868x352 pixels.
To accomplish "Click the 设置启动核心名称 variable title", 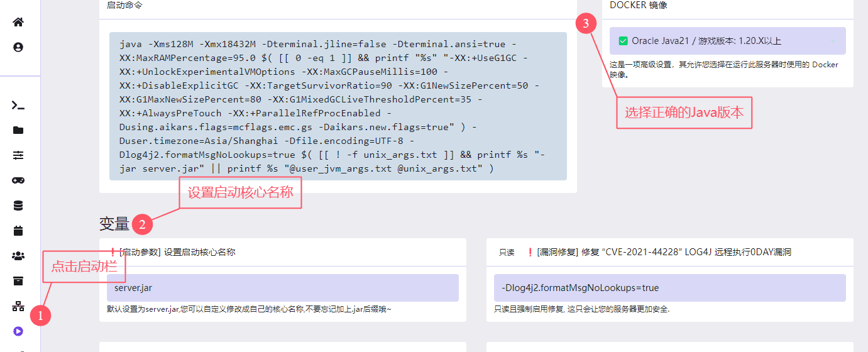I will [x=172, y=252].
